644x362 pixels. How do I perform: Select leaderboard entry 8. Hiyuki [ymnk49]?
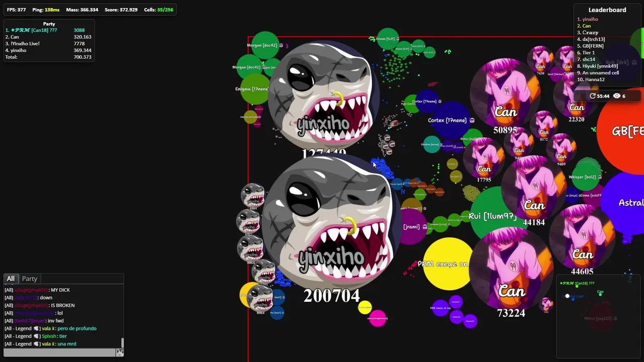point(598,66)
